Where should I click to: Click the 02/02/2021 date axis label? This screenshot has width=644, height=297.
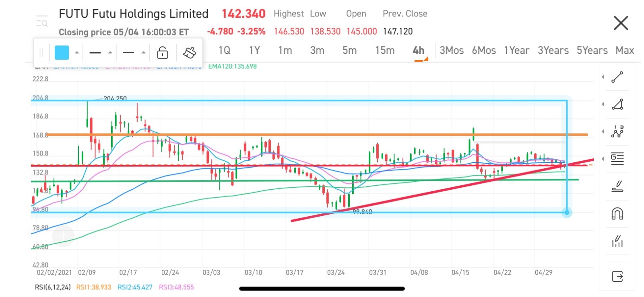tap(54, 272)
